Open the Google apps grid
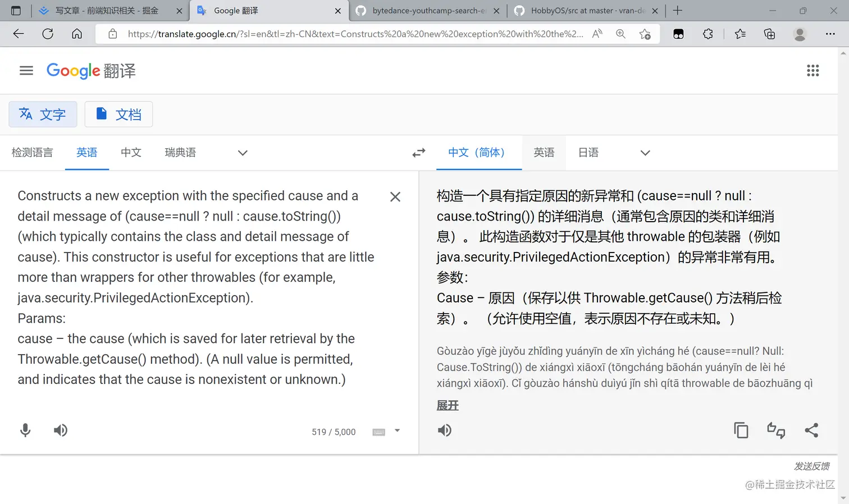 [813, 71]
